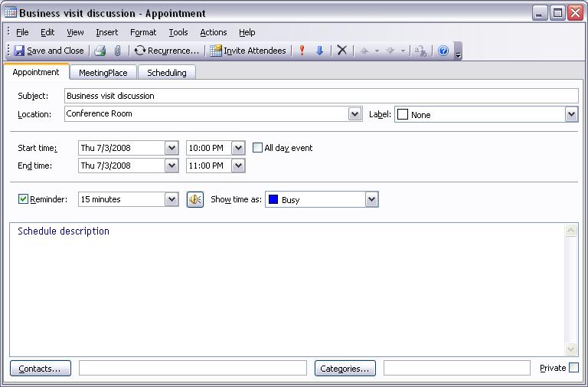This screenshot has height=387, width=588.
Task: Click the Start time date Thu 7/3/2008
Action: click(x=122, y=147)
